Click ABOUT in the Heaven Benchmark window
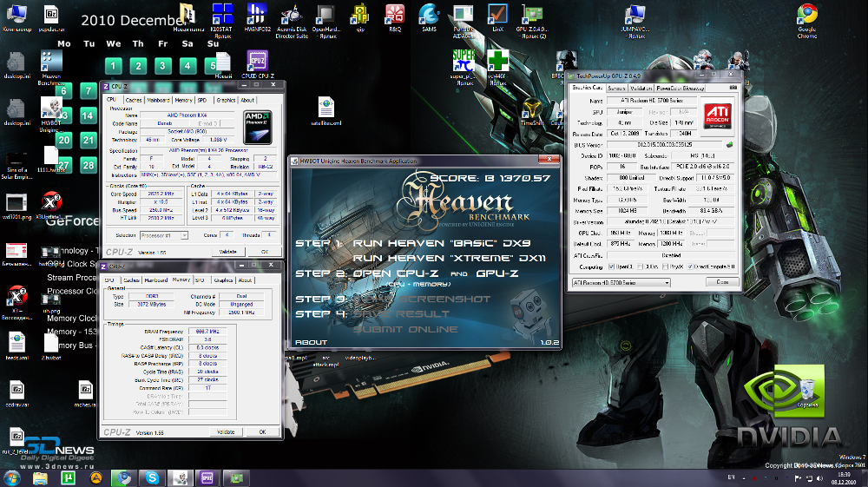 tap(311, 343)
